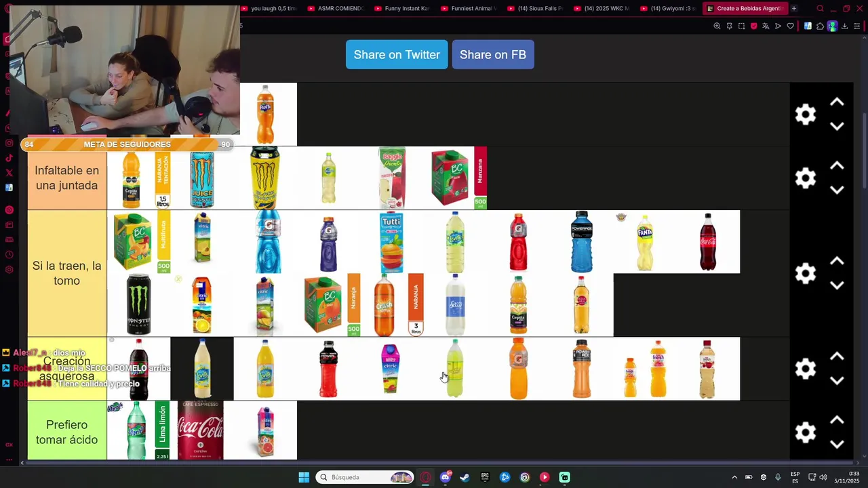Move the Fanta-only top row down
Screen dimensions: 868x488
click(x=837, y=126)
